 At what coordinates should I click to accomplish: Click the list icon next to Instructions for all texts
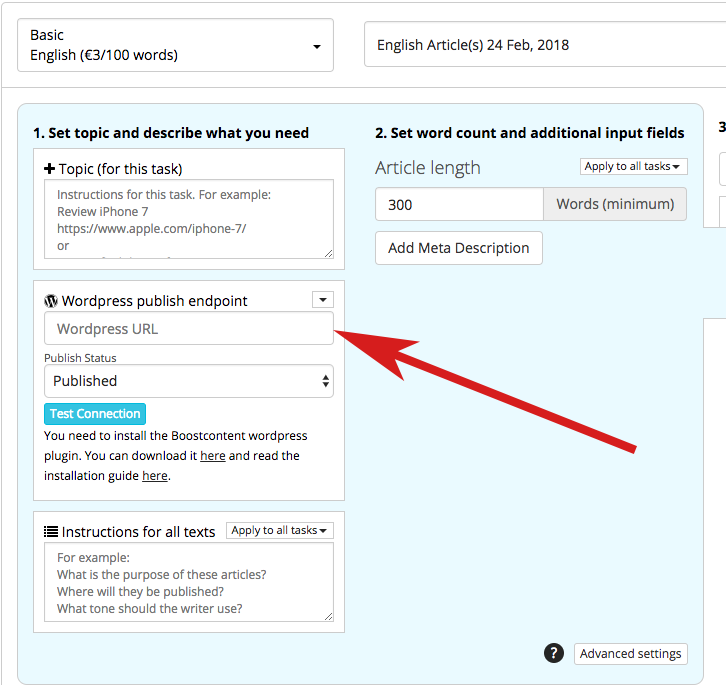51,531
